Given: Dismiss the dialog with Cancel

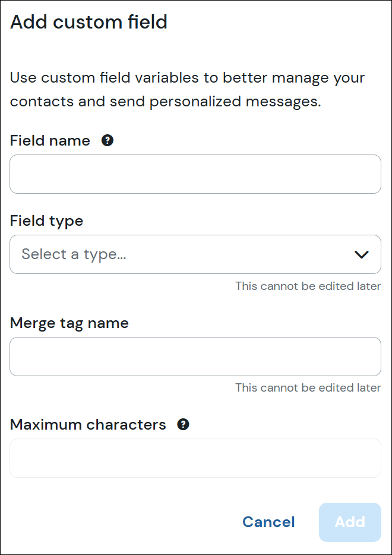Looking at the screenshot, I should coord(268,522).
